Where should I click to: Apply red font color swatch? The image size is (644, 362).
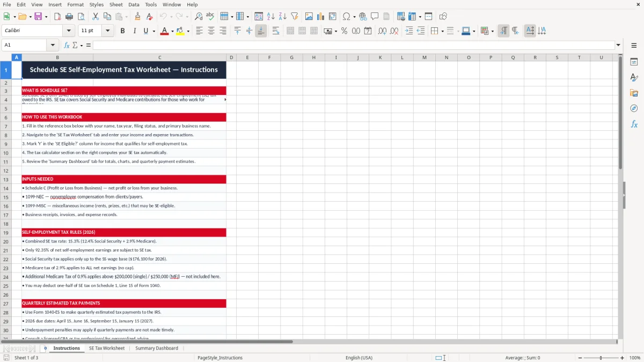coord(164,31)
